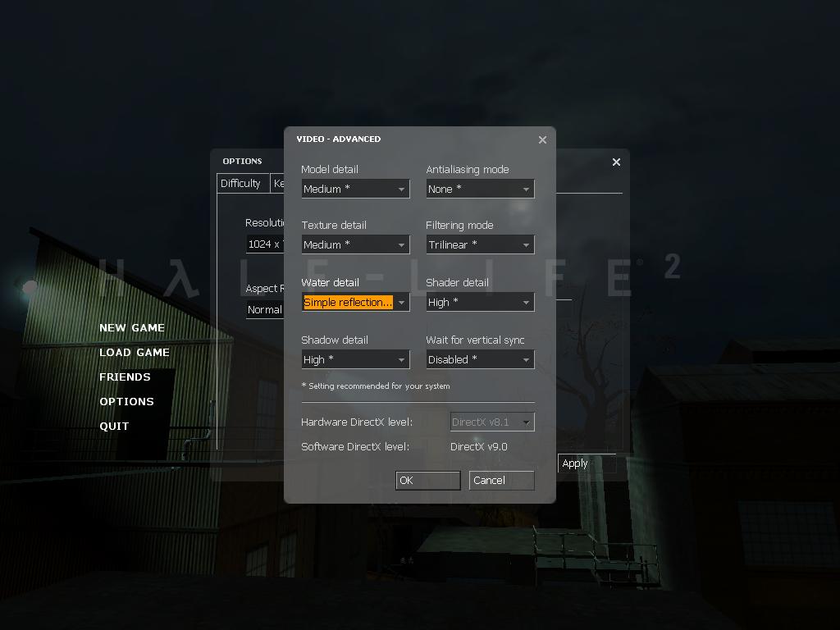Open the Shadow detail dropdown
This screenshot has height=630, width=840.
tap(355, 359)
